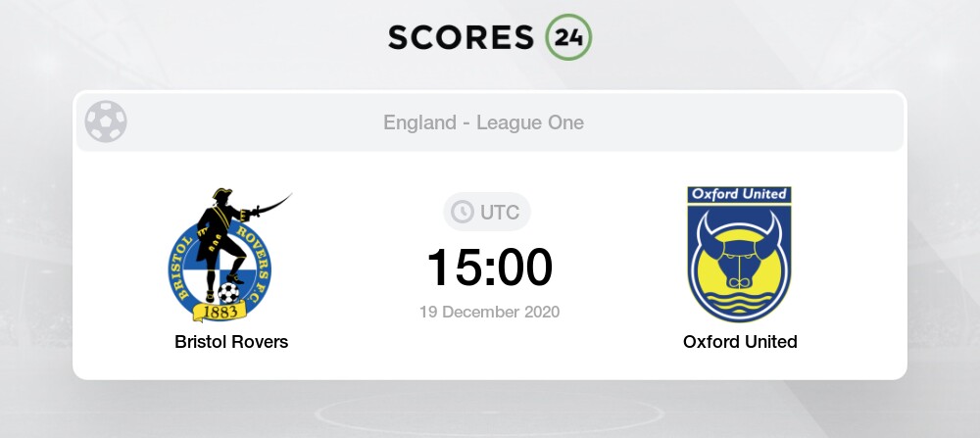This screenshot has height=438, width=980.
Task: Click the clock icon beside UTC
Action: [460, 212]
